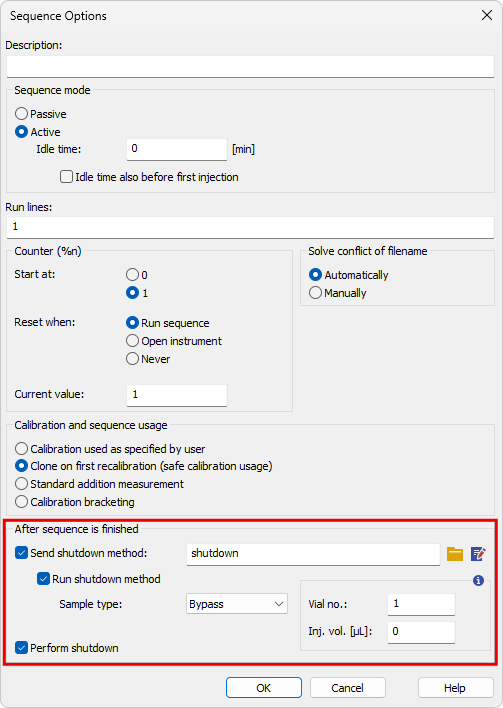Screen dimensions: 503x708
Task: Open folder icon to browse shutdown method
Action: click(455, 554)
